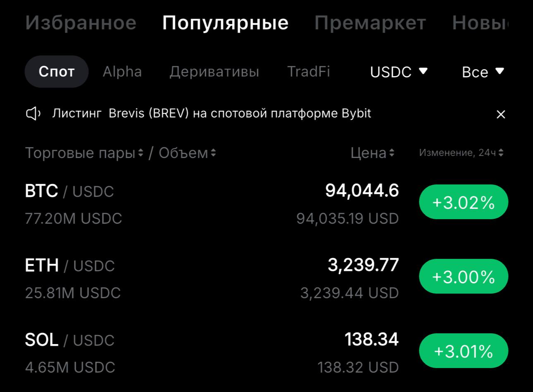Screen dimensions: 533x392
Task: Enable the Деривативы filter
Action: click(214, 72)
